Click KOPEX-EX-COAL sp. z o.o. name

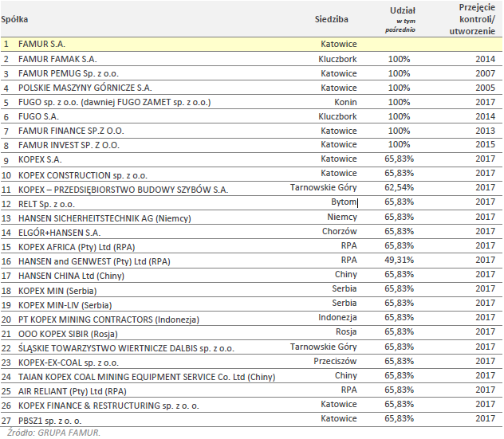(69, 363)
